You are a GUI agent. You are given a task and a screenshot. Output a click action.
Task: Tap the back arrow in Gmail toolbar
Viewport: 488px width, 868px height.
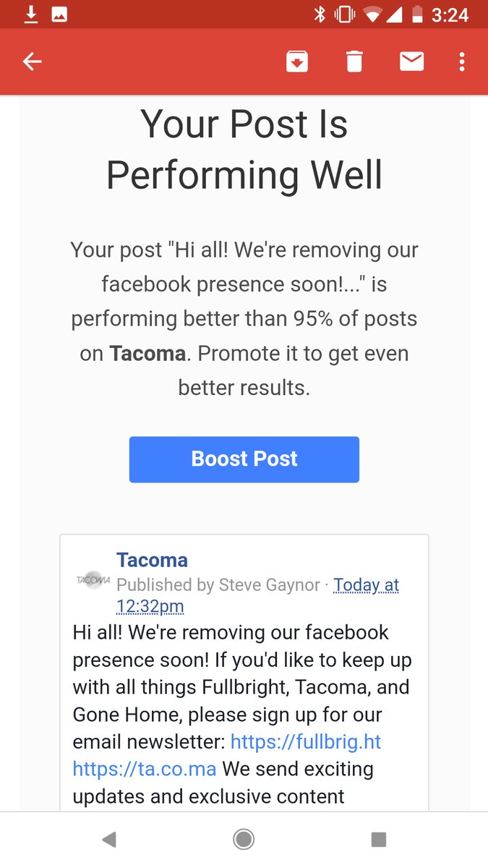tap(33, 62)
